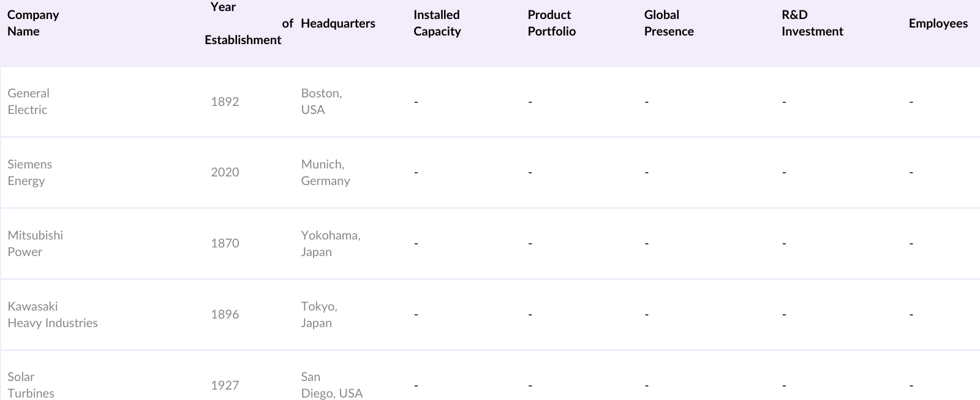
Task: Click the Global Presence column header
Action: (x=668, y=23)
